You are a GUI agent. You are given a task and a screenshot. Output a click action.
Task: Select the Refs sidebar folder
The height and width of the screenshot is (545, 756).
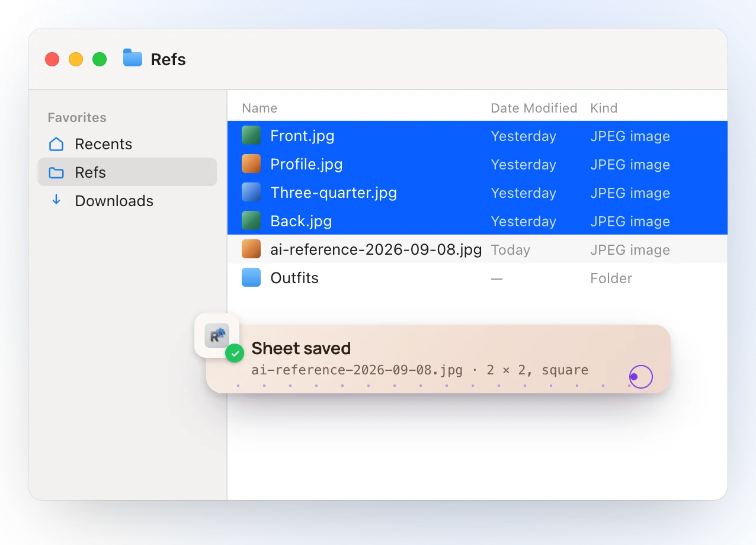(127, 172)
